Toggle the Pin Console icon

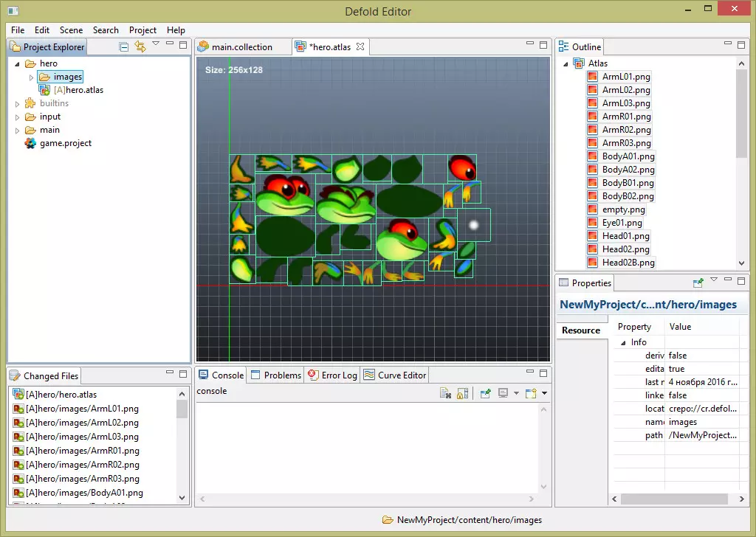485,394
